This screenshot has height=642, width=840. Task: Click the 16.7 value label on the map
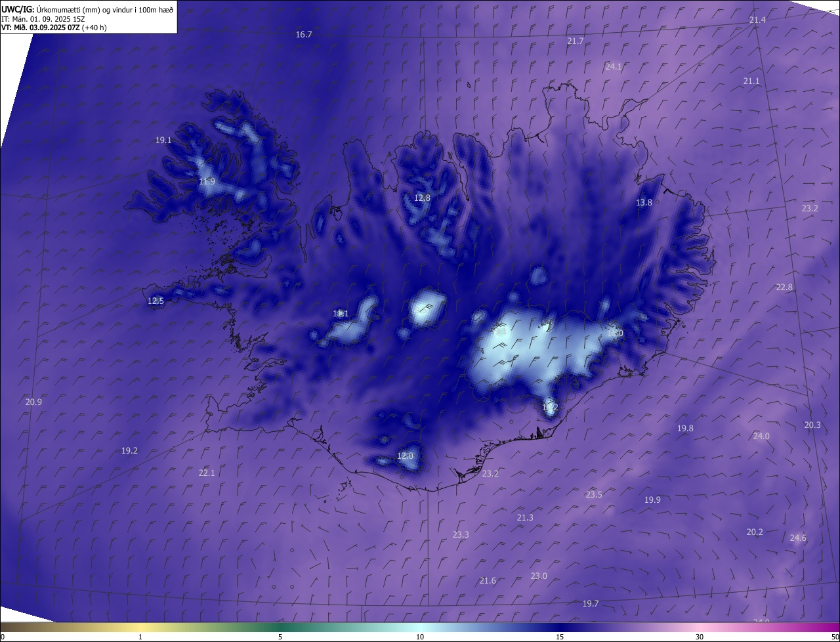pyautogui.click(x=304, y=35)
